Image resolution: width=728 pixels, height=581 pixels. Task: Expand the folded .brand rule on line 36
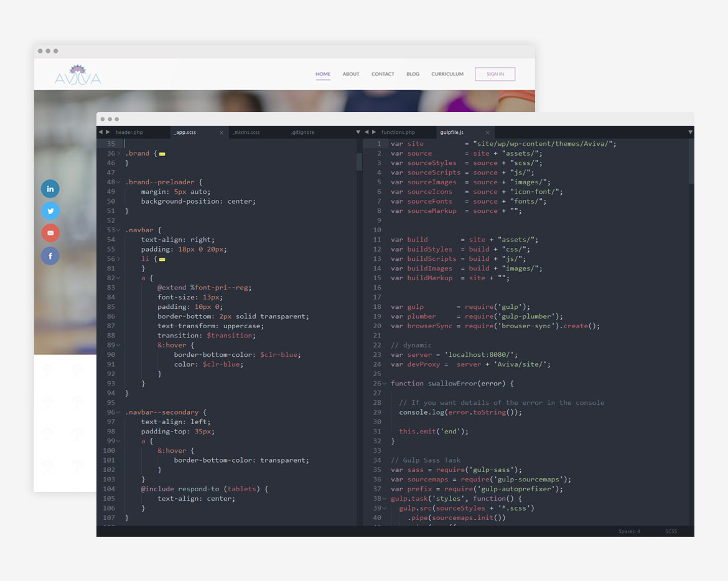tap(162, 153)
